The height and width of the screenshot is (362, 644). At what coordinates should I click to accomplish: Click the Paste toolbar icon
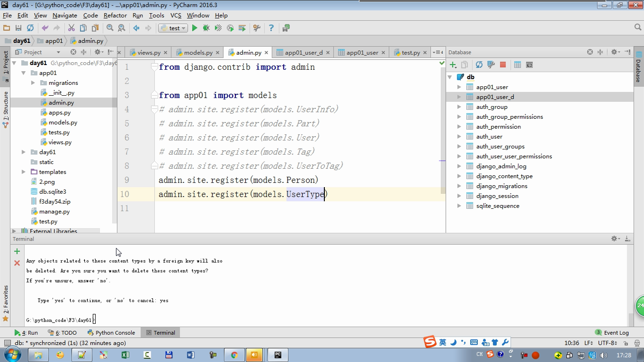coord(95,28)
